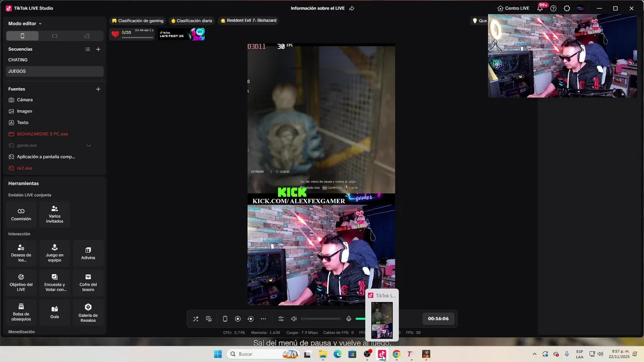Click the share arrow next to LIVE info
644x362 pixels.
(x=352, y=8)
